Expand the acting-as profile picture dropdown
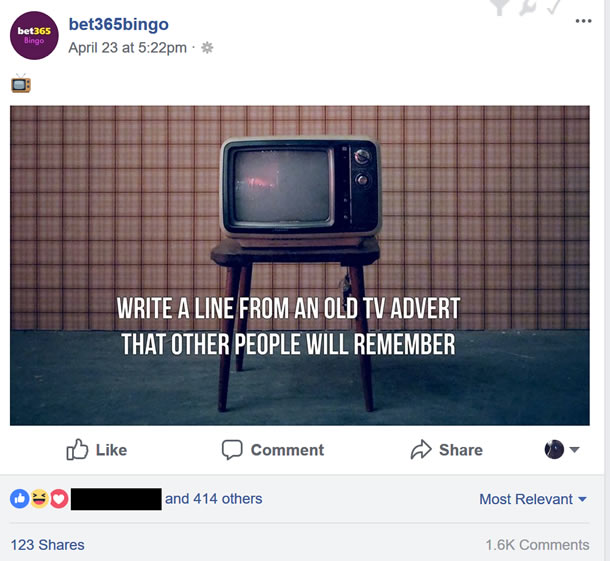 562,450
